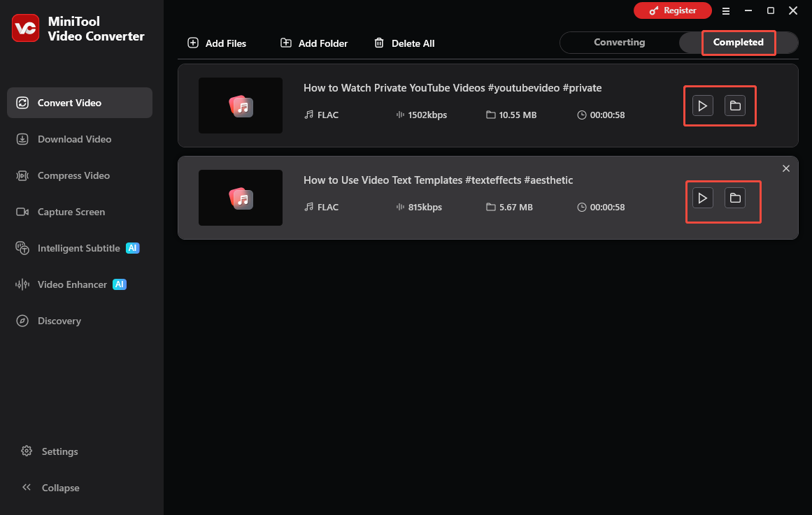Click FLAC format label of Text Templates item
812x515 pixels.
click(x=328, y=207)
